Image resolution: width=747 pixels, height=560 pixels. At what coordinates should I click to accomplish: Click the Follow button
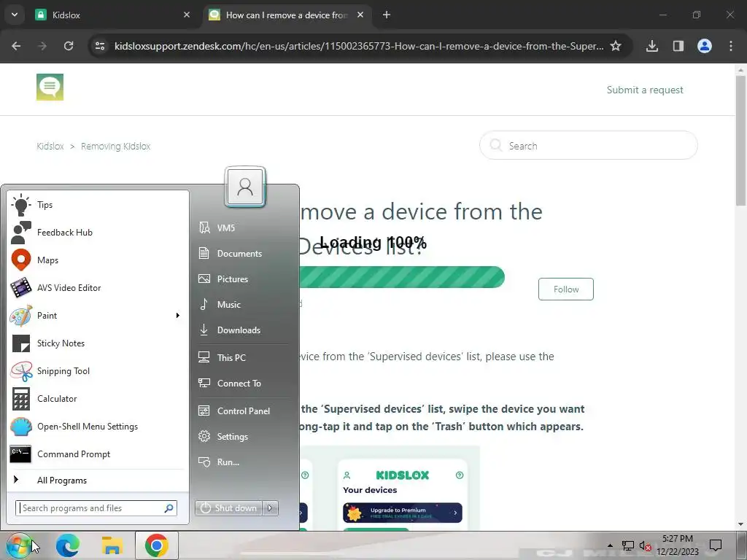tap(566, 289)
